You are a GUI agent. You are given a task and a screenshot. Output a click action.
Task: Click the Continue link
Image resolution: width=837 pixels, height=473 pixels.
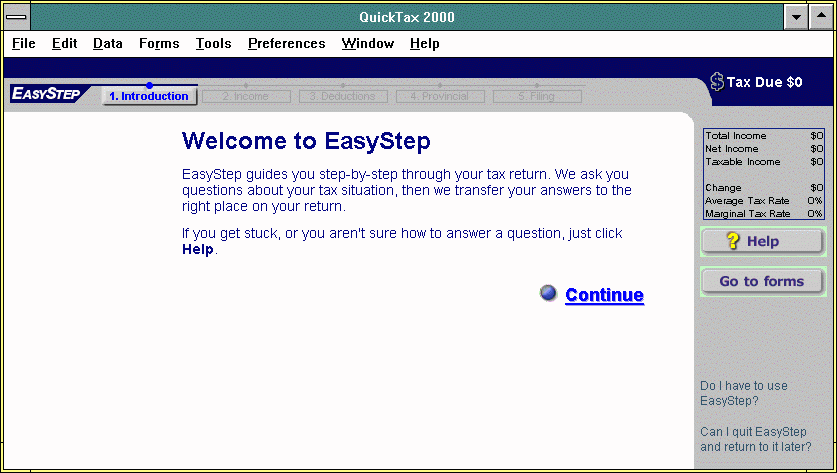(x=604, y=295)
